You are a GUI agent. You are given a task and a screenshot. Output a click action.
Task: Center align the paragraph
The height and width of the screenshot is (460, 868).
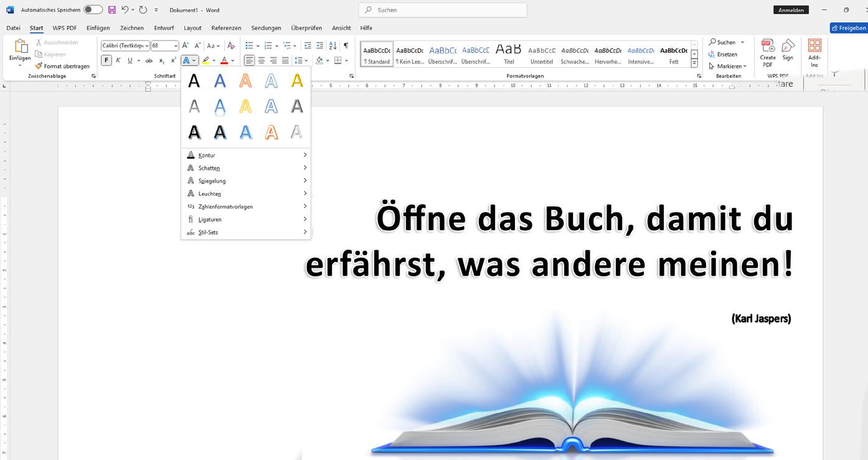click(262, 60)
